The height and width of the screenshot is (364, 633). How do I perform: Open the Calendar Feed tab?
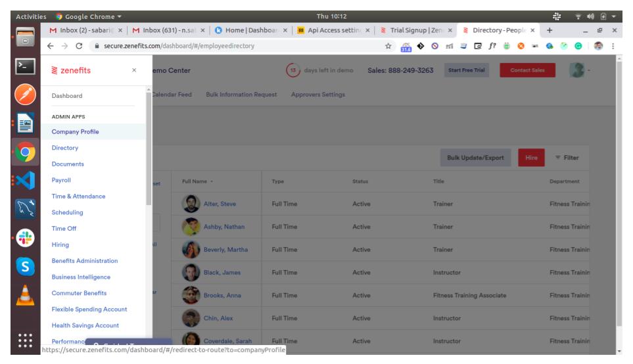click(172, 95)
